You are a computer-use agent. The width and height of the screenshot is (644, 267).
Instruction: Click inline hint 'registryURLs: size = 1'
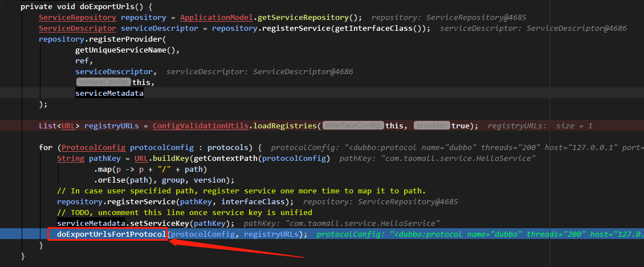540,126
